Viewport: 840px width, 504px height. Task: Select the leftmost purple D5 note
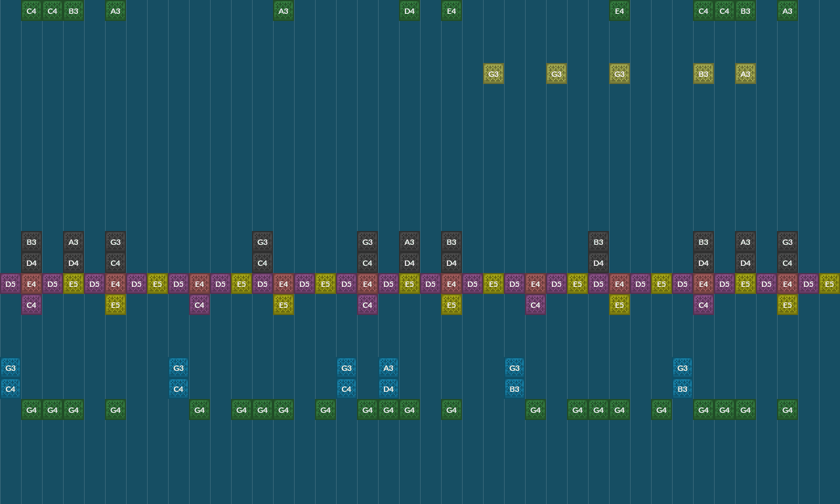click(10, 283)
